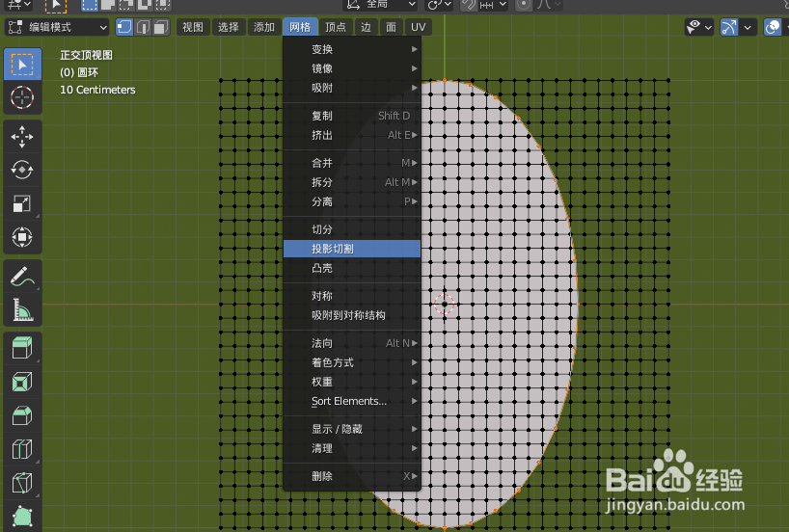This screenshot has height=532, width=789.
Task: Pick the Annotate pencil tool
Action: pyautogui.click(x=22, y=276)
